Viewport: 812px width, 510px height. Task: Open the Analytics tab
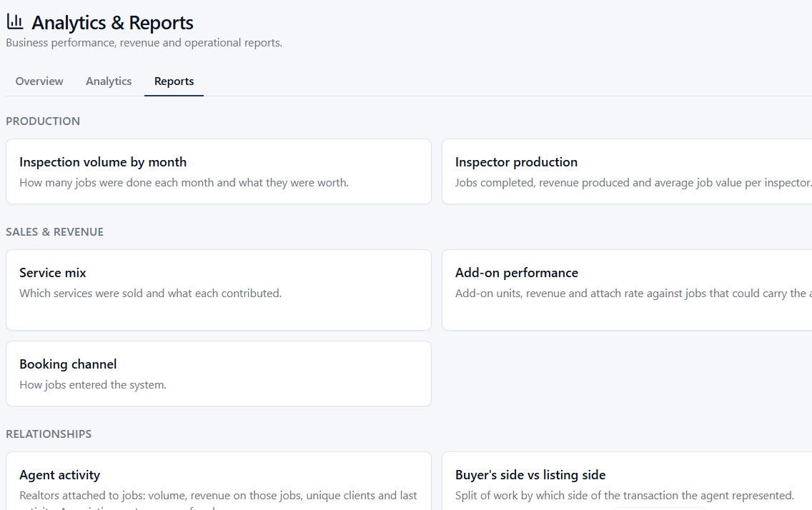[109, 81]
